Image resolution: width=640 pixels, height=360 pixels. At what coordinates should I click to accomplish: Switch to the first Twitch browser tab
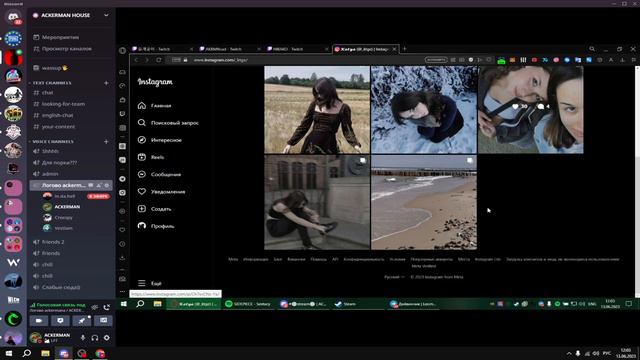pos(162,49)
